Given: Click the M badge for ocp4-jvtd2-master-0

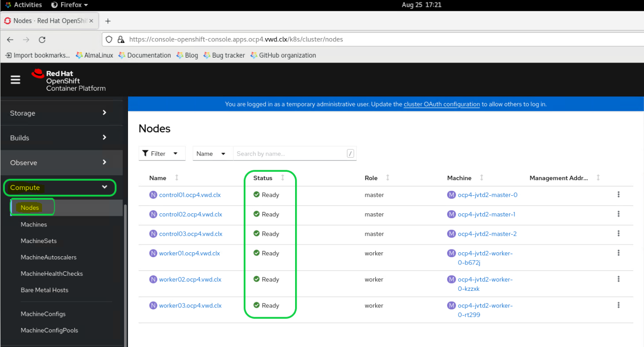Looking at the screenshot, I should click(x=451, y=195).
